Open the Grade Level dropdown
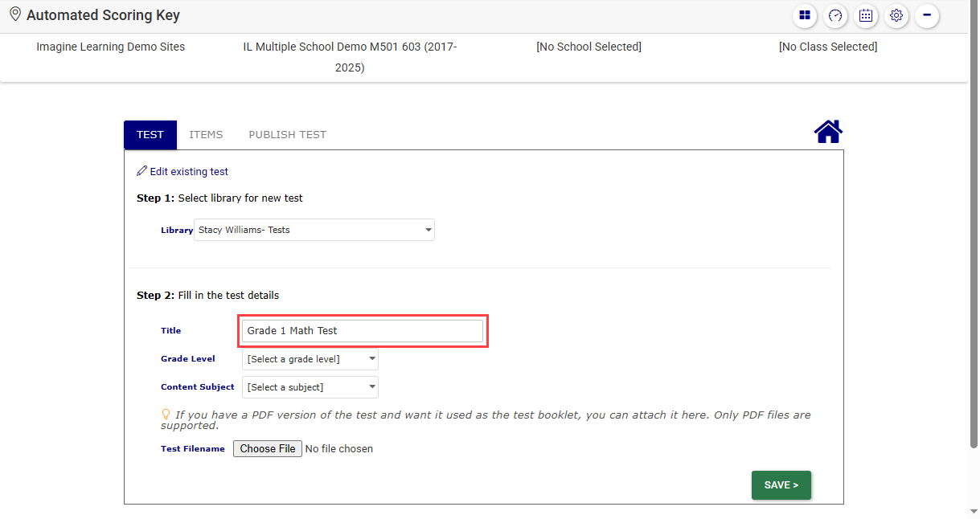This screenshot has height=519, width=980. 310,359
